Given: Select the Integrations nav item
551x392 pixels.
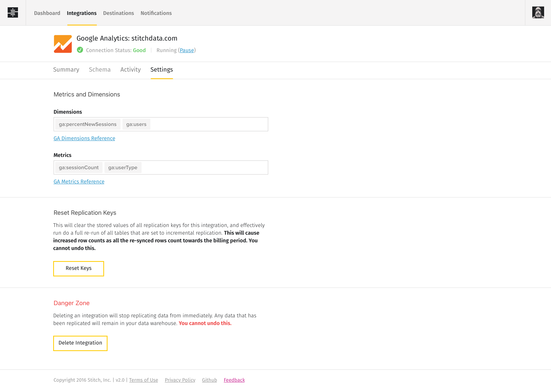Looking at the screenshot, I should (82, 13).
